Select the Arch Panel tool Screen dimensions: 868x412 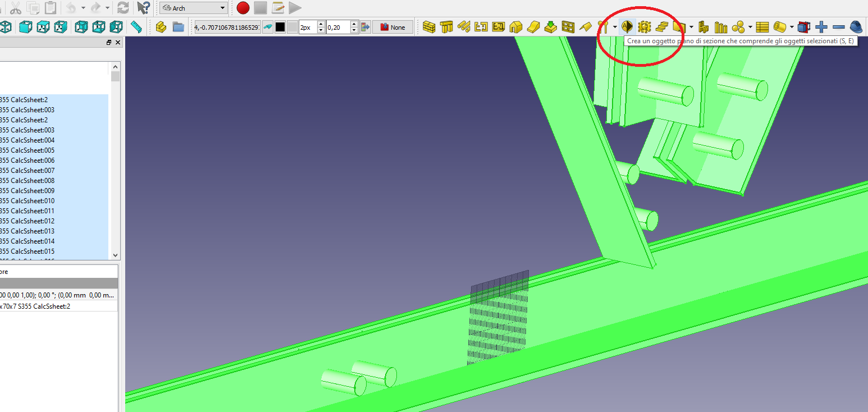coord(679,26)
